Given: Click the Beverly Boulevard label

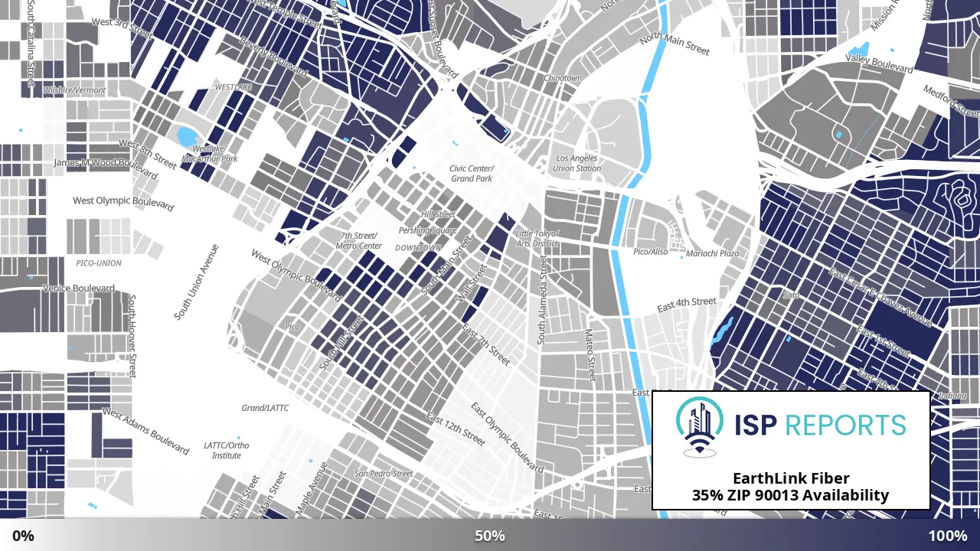Looking at the screenshot, I should coord(273,56).
